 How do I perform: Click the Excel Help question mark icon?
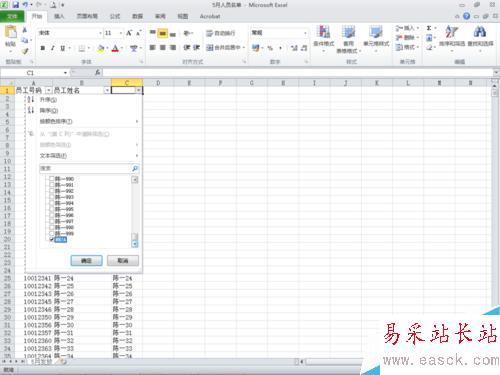coord(467,16)
